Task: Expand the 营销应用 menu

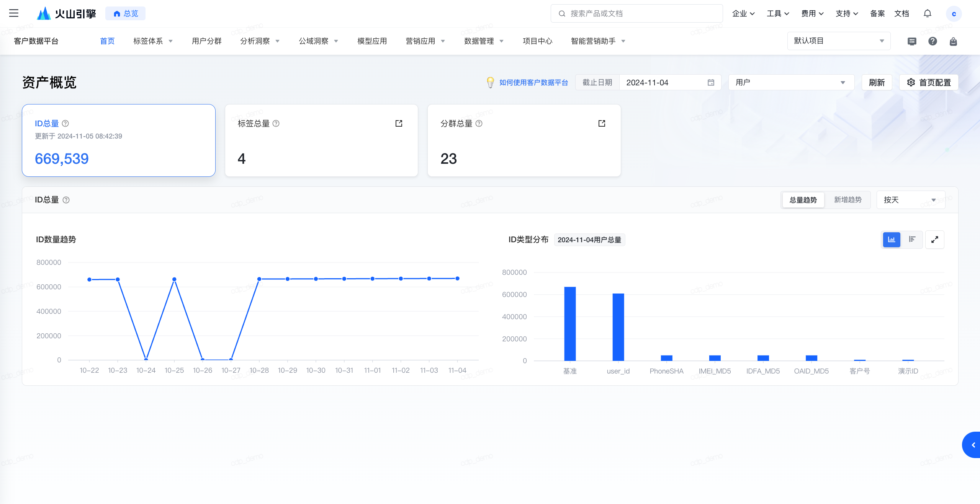Action: tap(425, 41)
